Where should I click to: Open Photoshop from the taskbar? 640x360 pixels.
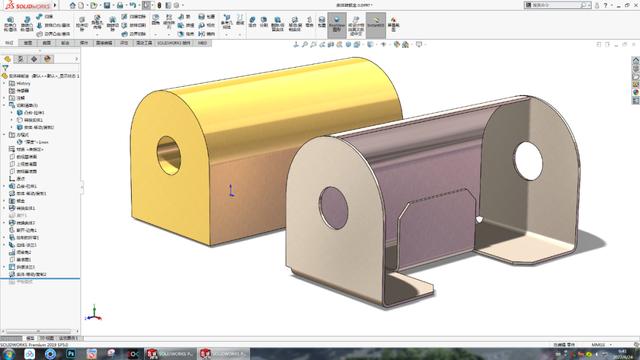(x=71, y=354)
